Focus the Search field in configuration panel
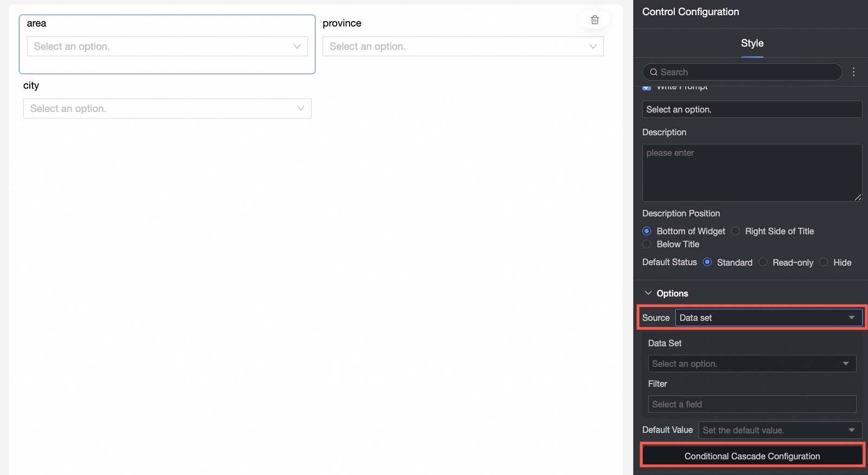This screenshot has width=868, height=475. 742,72
